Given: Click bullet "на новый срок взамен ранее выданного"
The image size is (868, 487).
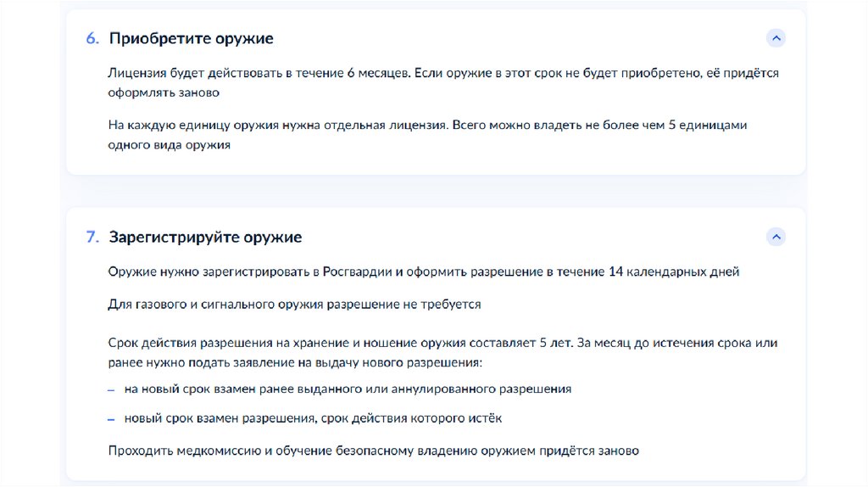Looking at the screenshot, I should click(x=348, y=389).
